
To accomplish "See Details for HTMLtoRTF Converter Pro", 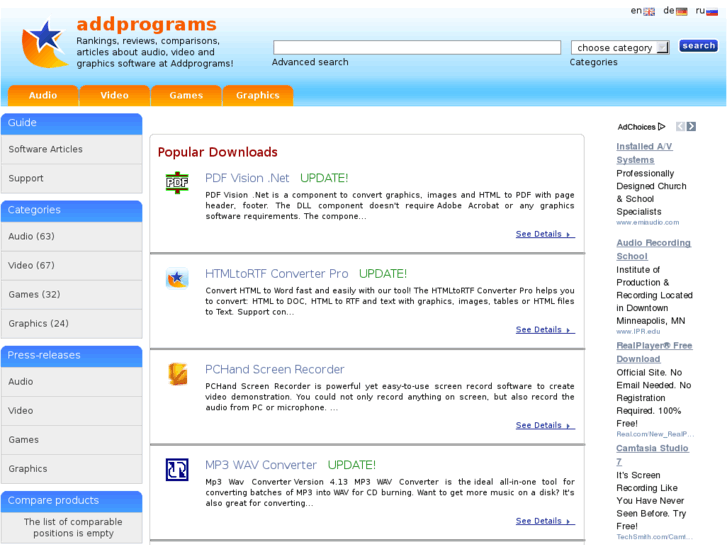I will click(545, 330).
